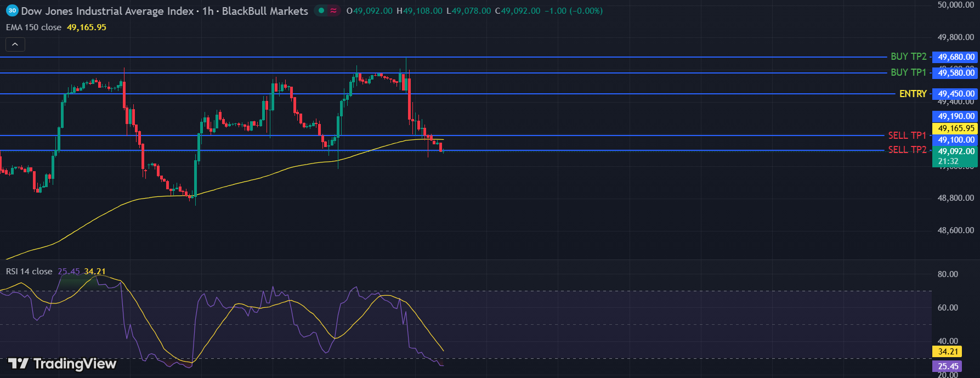Click the green current price 49,092.00 label

tap(956, 151)
